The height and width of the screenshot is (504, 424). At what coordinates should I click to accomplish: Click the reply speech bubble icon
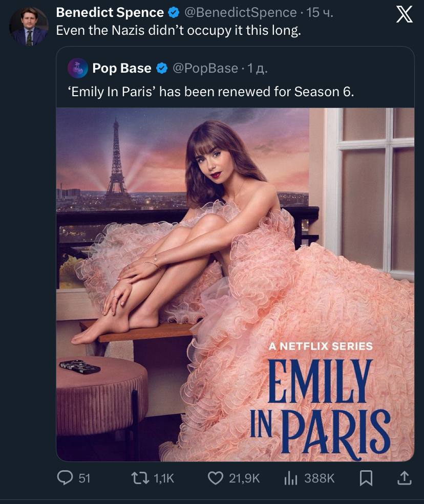[x=65, y=478]
